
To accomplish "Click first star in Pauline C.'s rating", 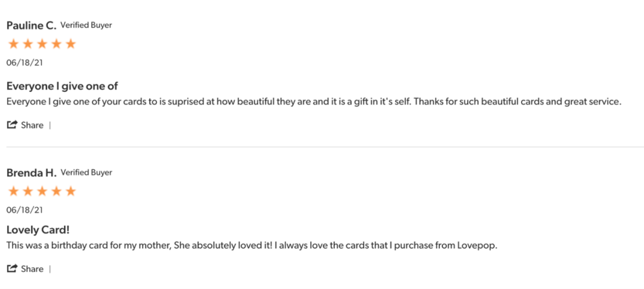I will [x=14, y=44].
